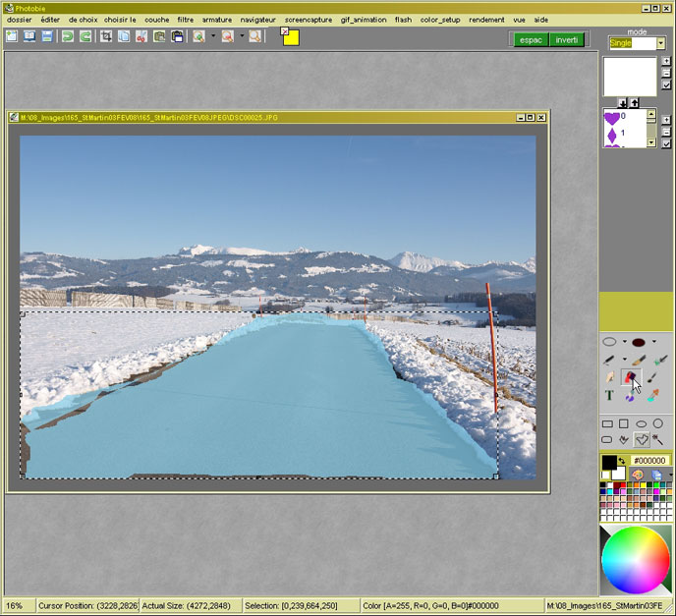Toggle the lower checkbox beside shape list
Screen dimensions: 676x616
point(665,142)
